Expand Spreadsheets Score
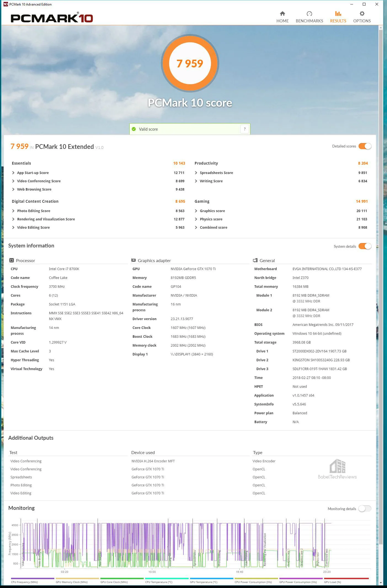Image resolution: width=387 pixels, height=588 pixels. click(196, 173)
